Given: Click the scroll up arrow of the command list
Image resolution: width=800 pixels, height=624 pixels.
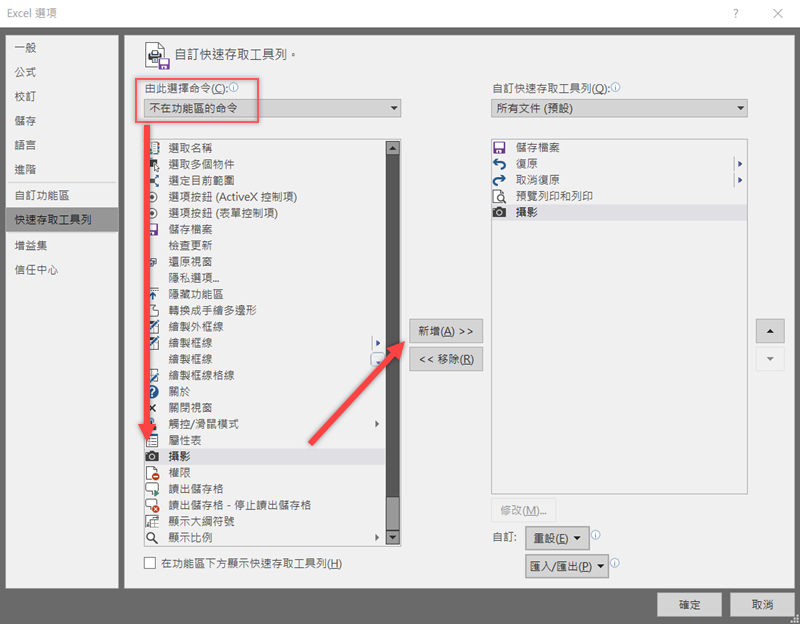Looking at the screenshot, I should point(393,148).
